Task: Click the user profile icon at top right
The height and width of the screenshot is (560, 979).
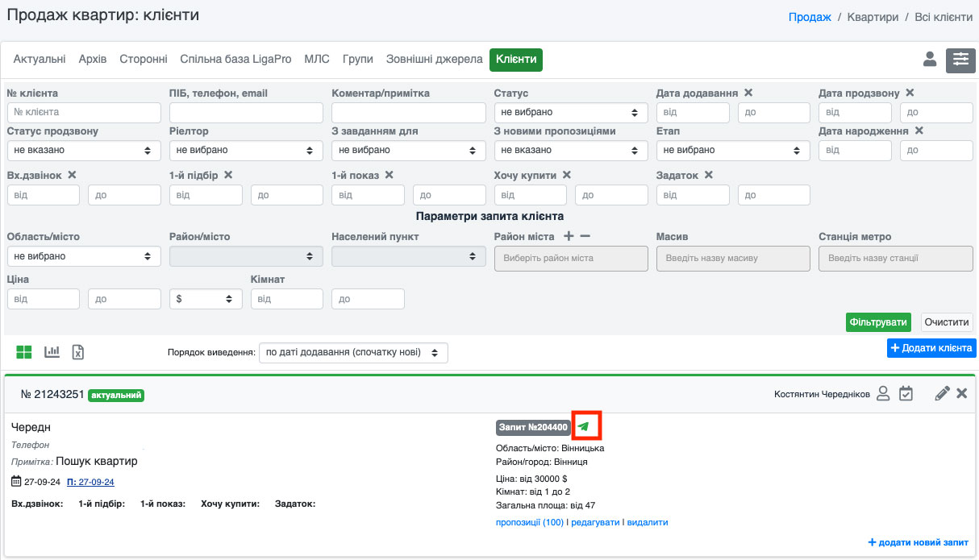Action: tap(930, 59)
